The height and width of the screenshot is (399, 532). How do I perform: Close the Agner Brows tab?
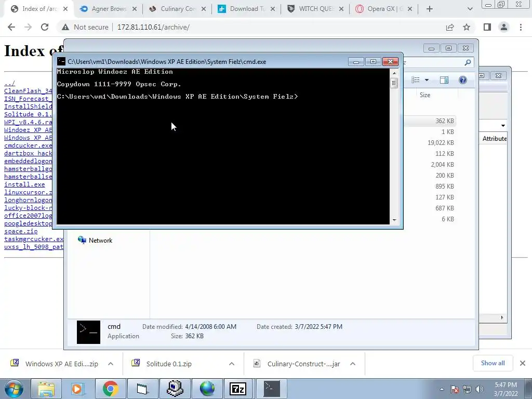tap(135, 9)
